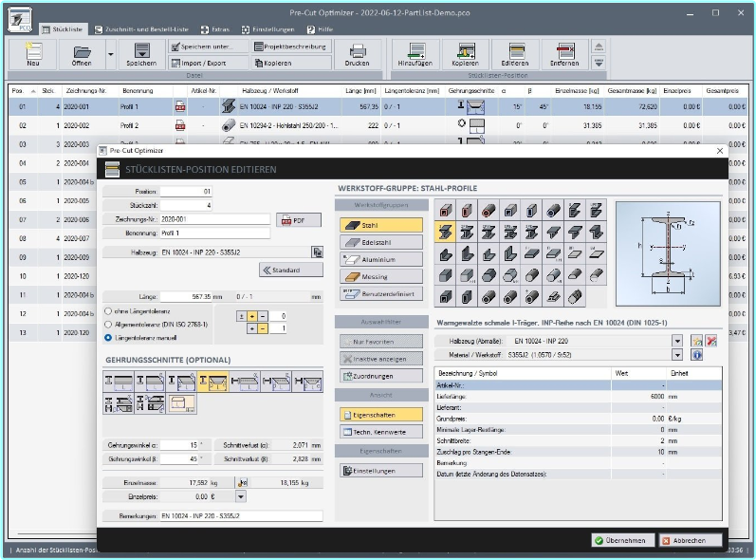Image resolution: width=756 pixels, height=560 pixels.
Task: Click the Zuordnungen button
Action: (381, 376)
